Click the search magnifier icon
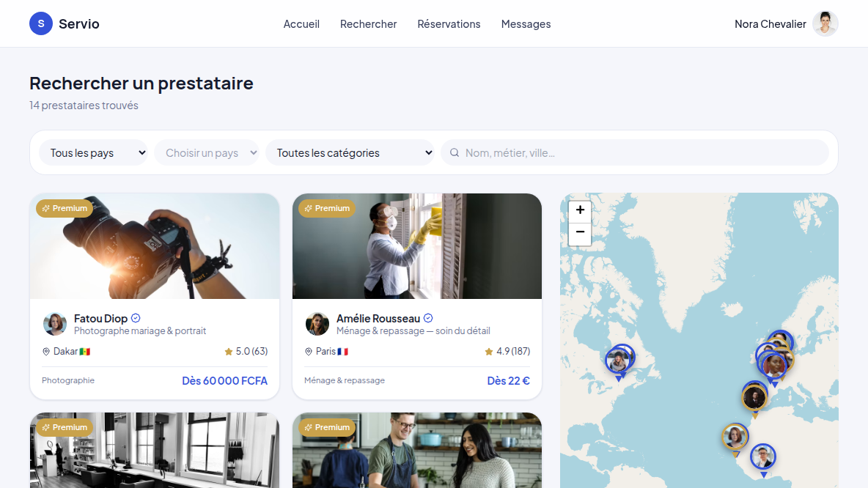Image resolution: width=868 pixels, height=488 pixels. (455, 152)
